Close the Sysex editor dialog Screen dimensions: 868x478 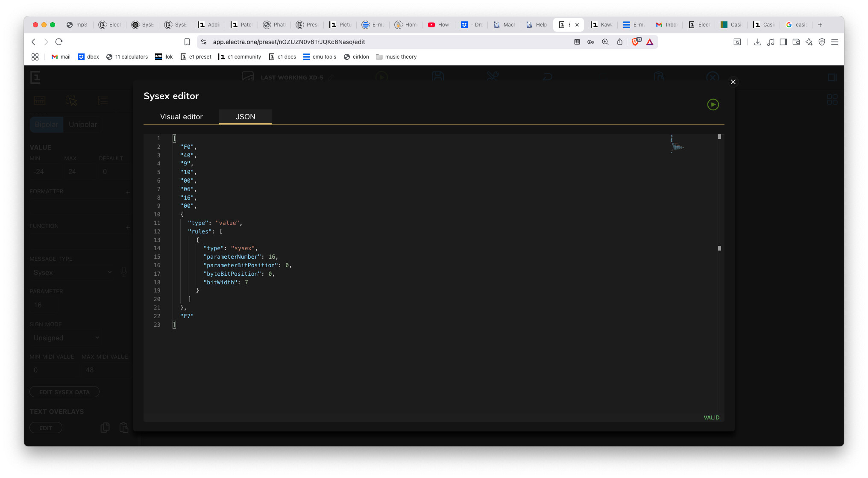point(733,82)
